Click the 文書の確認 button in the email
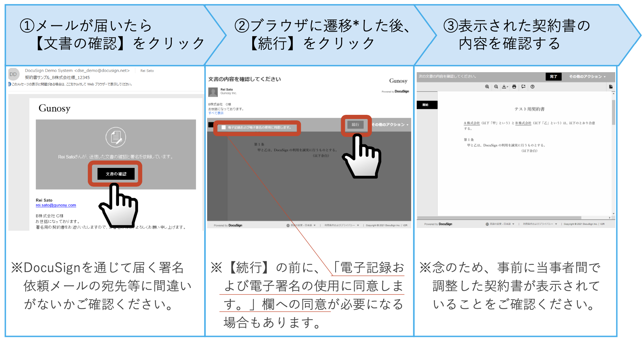This screenshot has width=644, height=340. (x=116, y=174)
